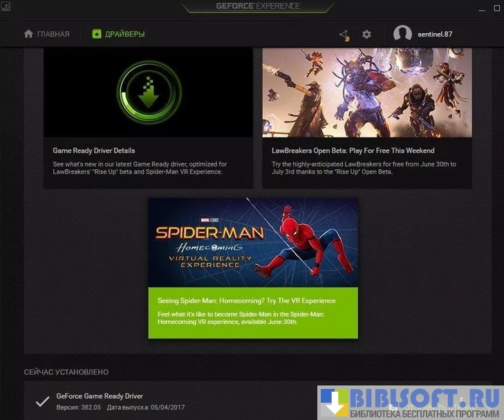This screenshot has height=420, width=504.
Task: Open 'Seeing Spider-Man: Homecoming?' headline
Action: (246, 301)
